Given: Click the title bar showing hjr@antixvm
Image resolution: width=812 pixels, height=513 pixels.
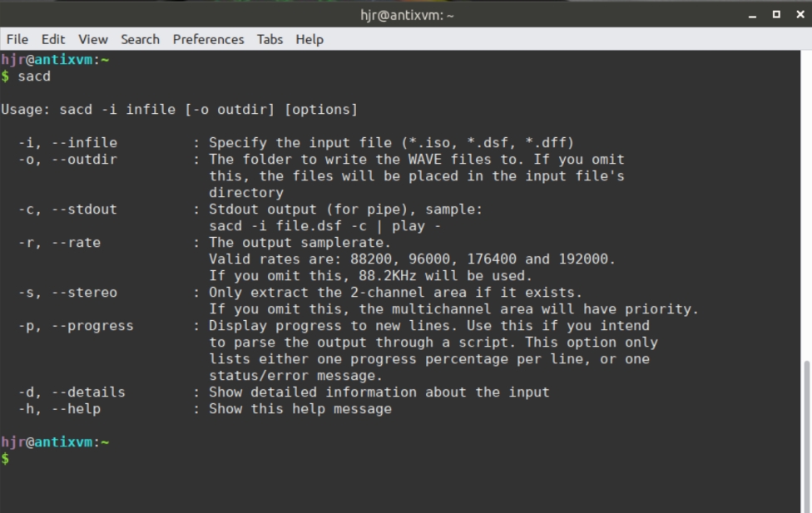Looking at the screenshot, I should pyautogui.click(x=405, y=14).
